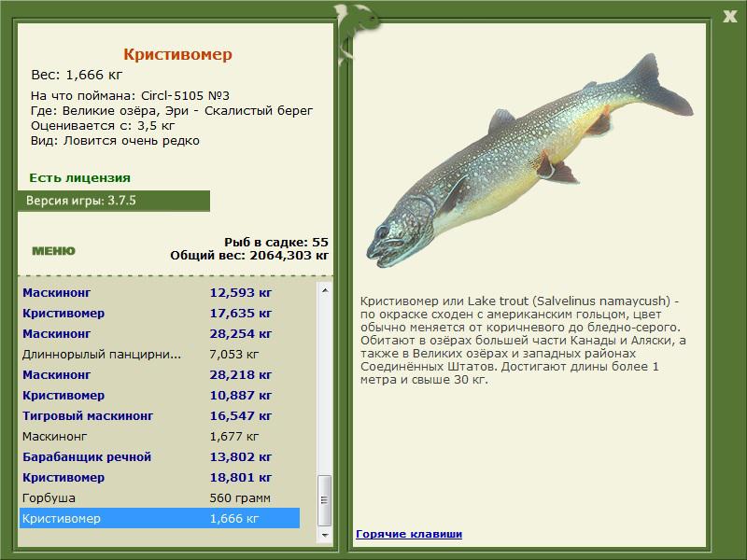
Task: Select Маскинонг 28,254 кг entry
Action: [x=160, y=333]
